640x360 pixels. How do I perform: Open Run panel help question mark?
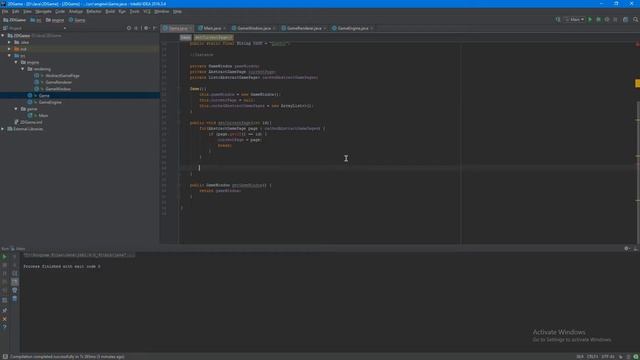[4, 327]
